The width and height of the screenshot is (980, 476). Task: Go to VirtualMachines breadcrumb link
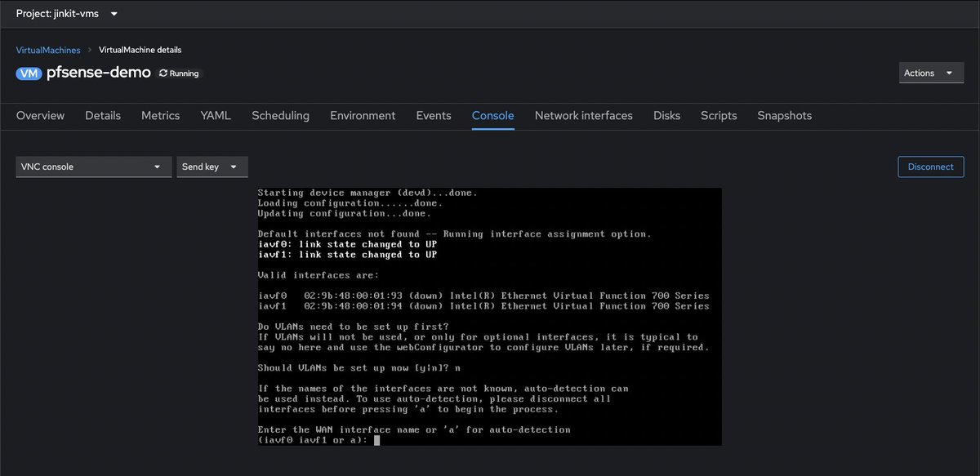point(48,51)
